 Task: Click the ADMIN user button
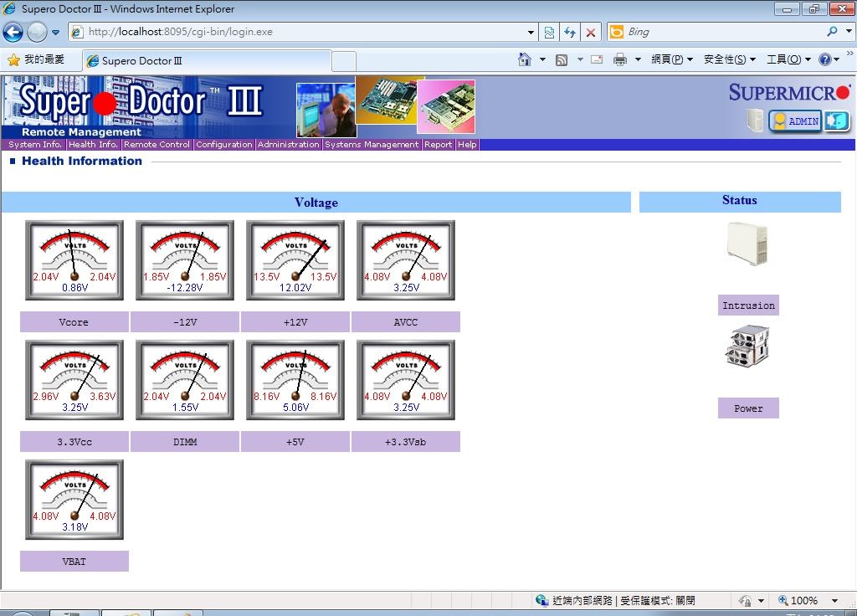click(795, 121)
